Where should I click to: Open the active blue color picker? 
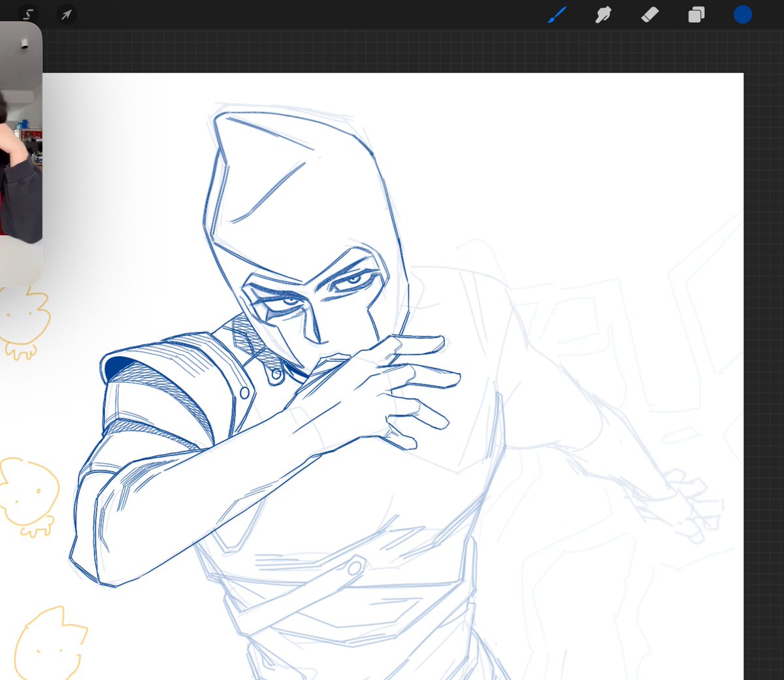pyautogui.click(x=743, y=14)
